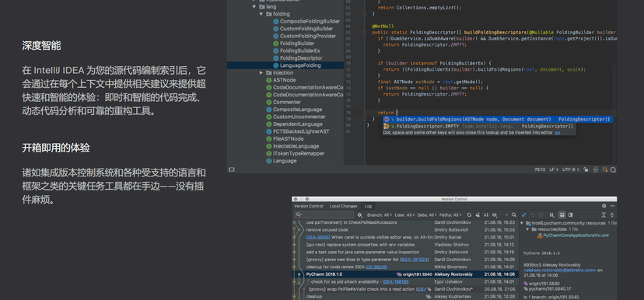The image size is (644, 300).
Task: Refresh the Version Control log
Action: (x=469, y=215)
